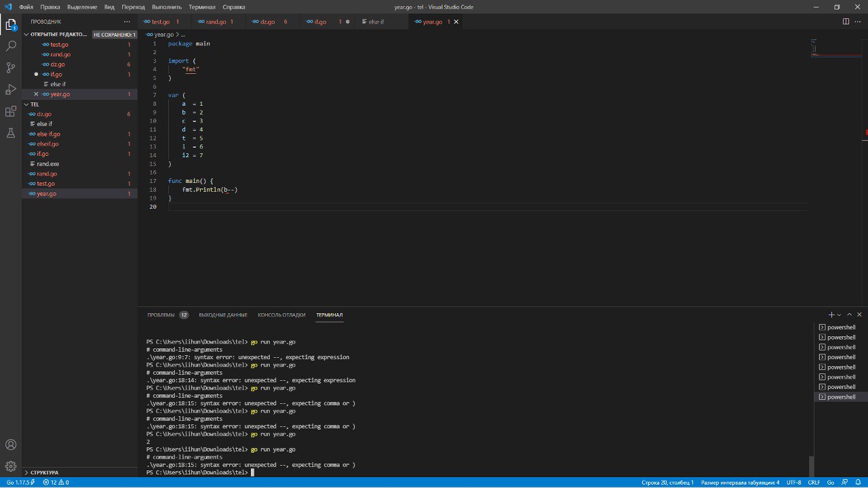Open the Extensions view icon
Screen dimensions: 868x488
[11, 111]
